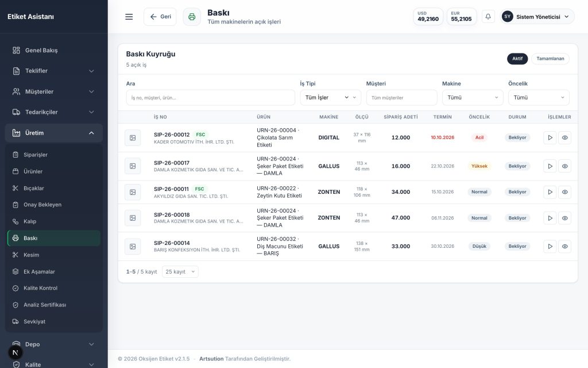Collapse the Üretim sidebar section
The image size is (588, 368).
click(x=53, y=133)
